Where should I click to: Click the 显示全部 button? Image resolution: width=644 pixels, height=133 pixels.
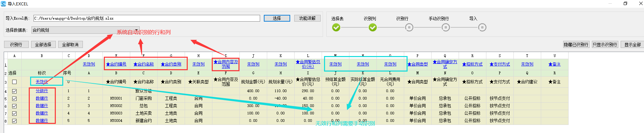pyautogui.click(x=632, y=45)
